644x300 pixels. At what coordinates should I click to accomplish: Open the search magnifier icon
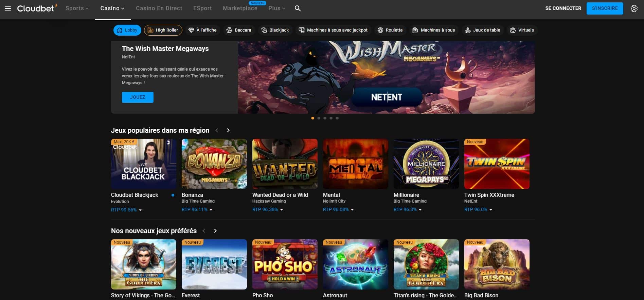point(298,8)
